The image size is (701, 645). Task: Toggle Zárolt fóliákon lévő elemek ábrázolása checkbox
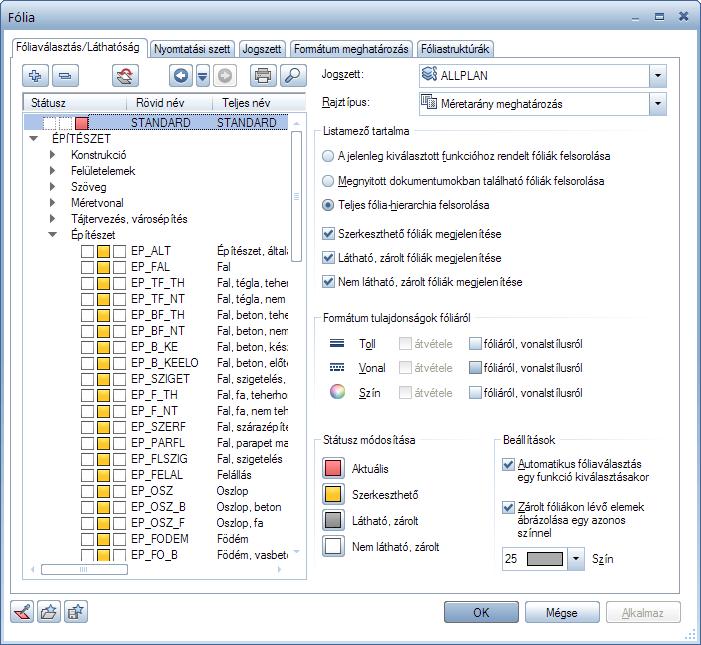click(508, 507)
